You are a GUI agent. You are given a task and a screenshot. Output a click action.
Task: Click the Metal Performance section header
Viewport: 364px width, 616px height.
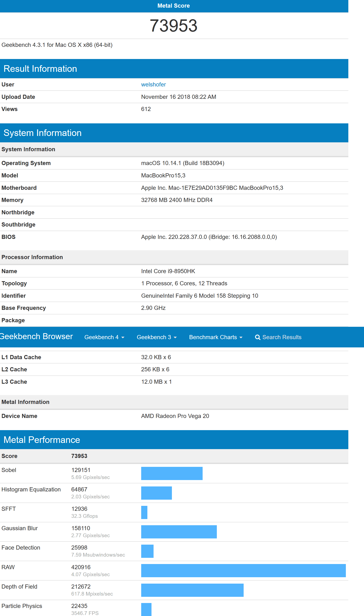[x=174, y=440]
